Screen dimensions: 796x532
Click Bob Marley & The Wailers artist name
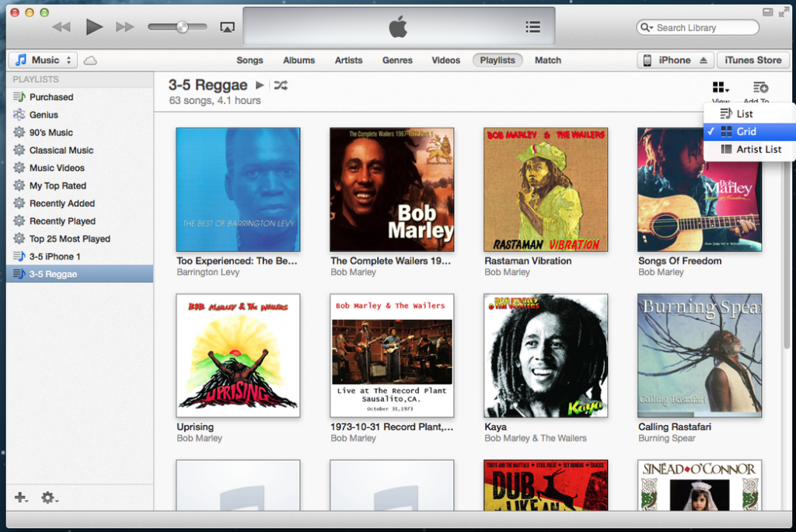tap(535, 438)
